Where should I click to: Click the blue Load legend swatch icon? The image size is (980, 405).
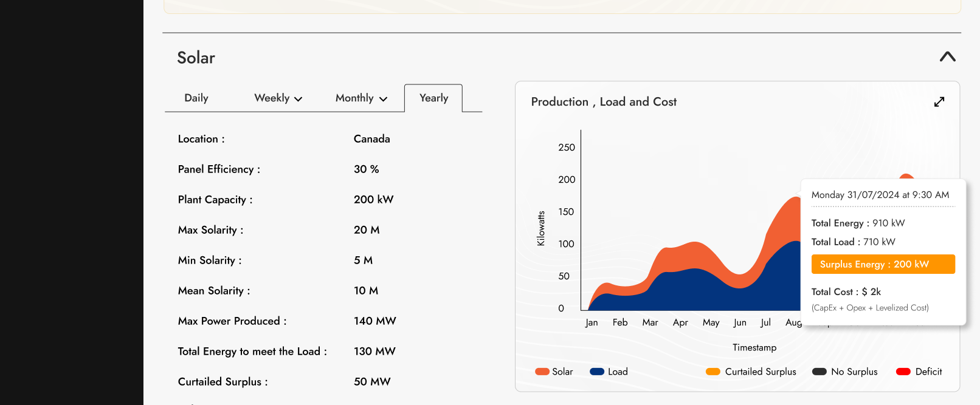[x=596, y=372]
